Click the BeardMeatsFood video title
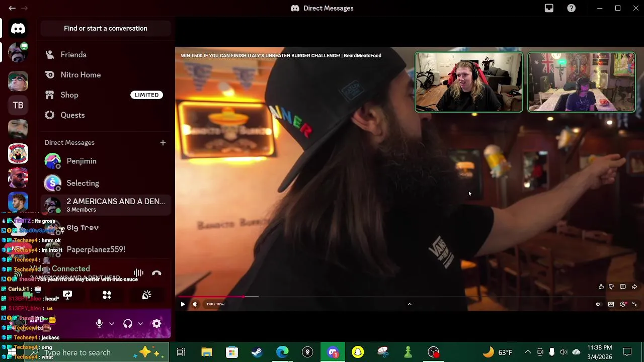Viewport: 644px width, 362px height. (x=281, y=55)
